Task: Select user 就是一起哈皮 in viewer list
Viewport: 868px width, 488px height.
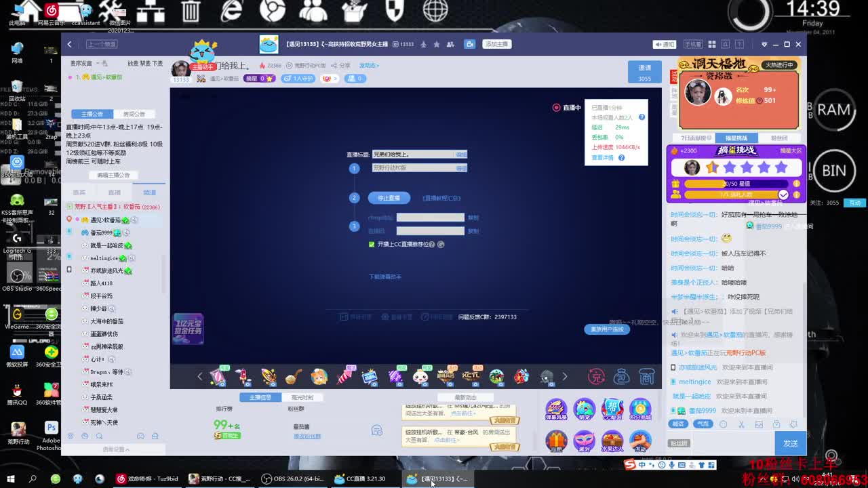Action: point(107,245)
